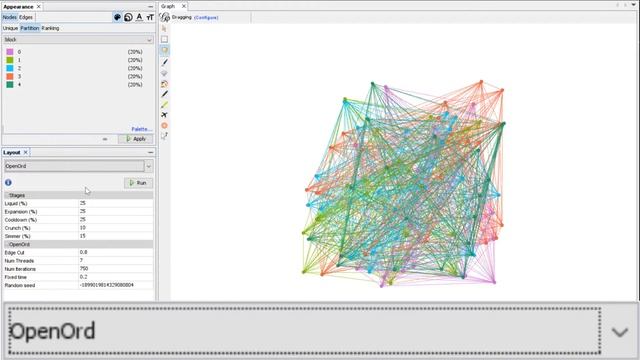
Task: Select the black Node Pencil tool
Action: [164, 94]
